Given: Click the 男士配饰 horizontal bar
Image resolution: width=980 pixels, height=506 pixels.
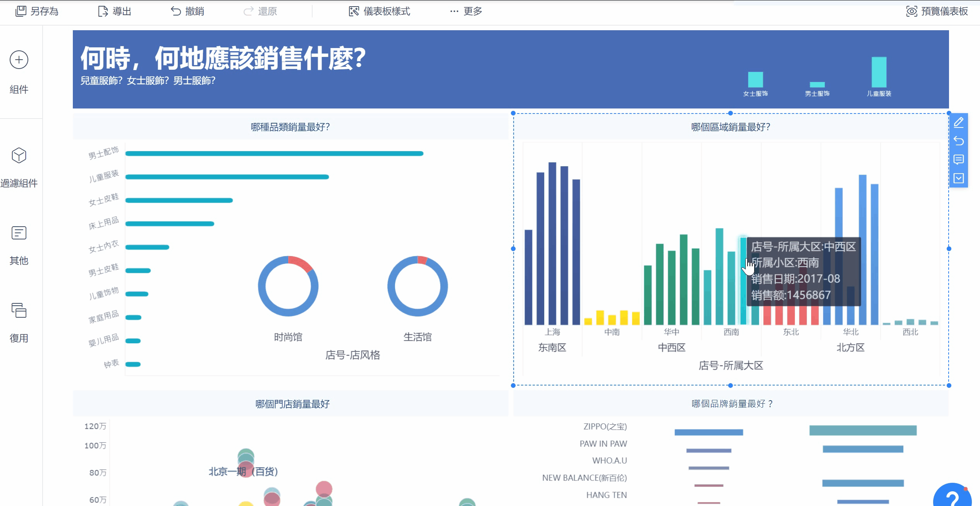Looking at the screenshot, I should [x=274, y=154].
